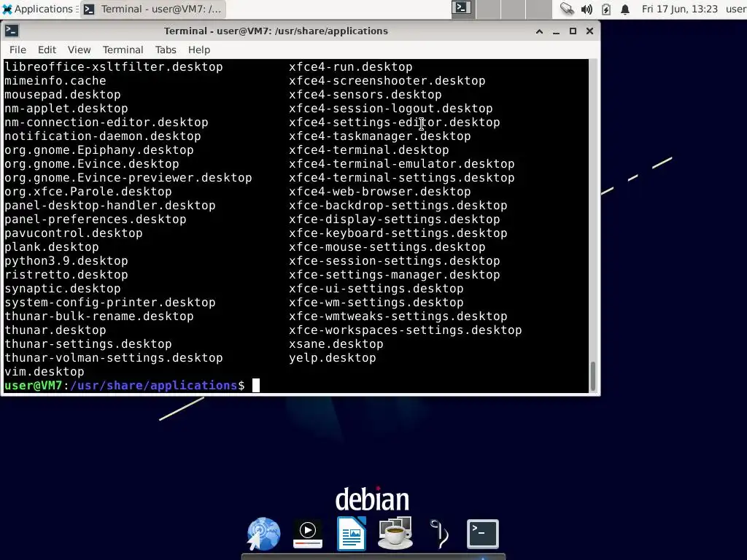Launch the hook-shaped dock icon

(439, 534)
